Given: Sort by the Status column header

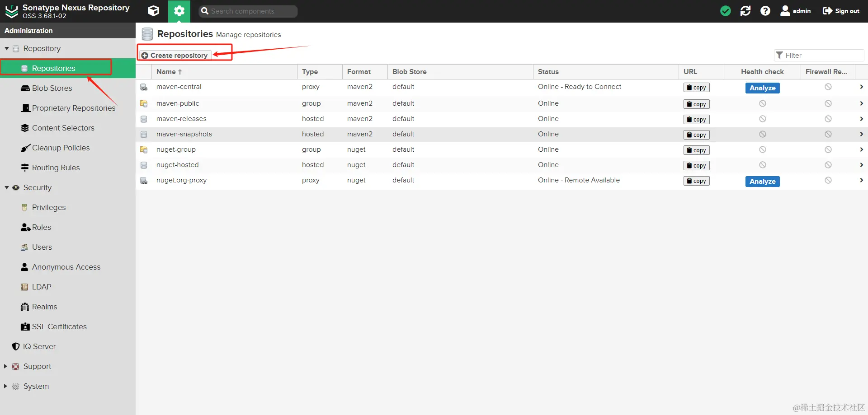Looking at the screenshot, I should tap(606, 72).
